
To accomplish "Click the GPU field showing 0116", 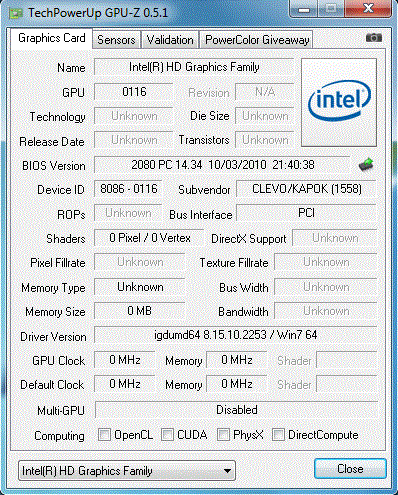I will [134, 92].
